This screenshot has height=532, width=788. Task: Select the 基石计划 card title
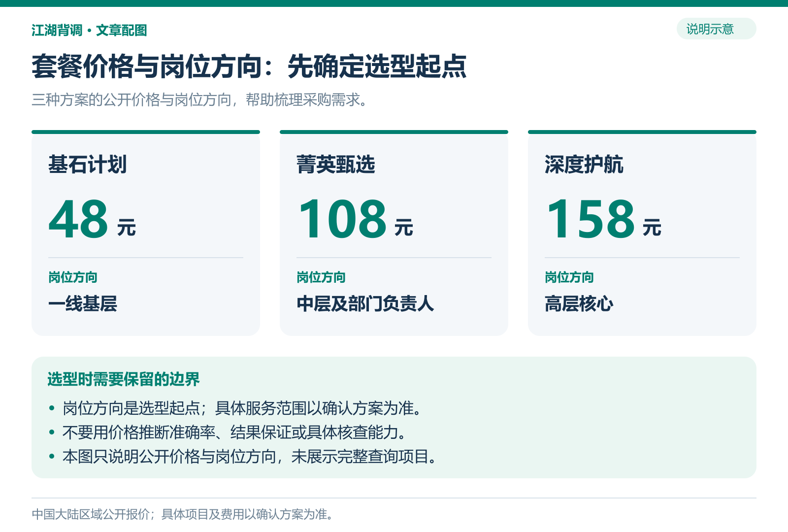88,165
